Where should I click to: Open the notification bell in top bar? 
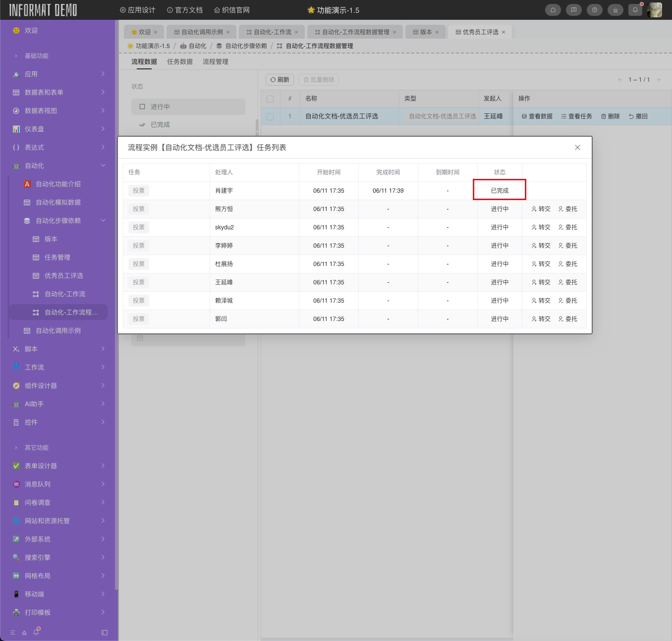(635, 10)
